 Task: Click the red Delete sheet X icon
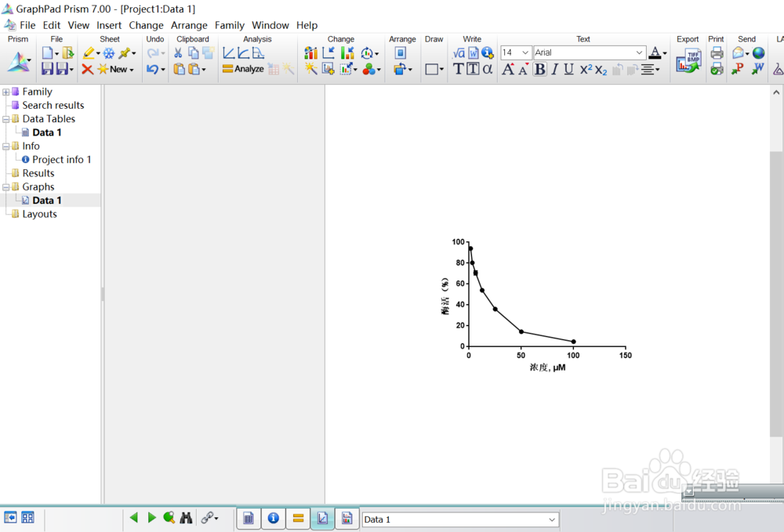(x=88, y=69)
